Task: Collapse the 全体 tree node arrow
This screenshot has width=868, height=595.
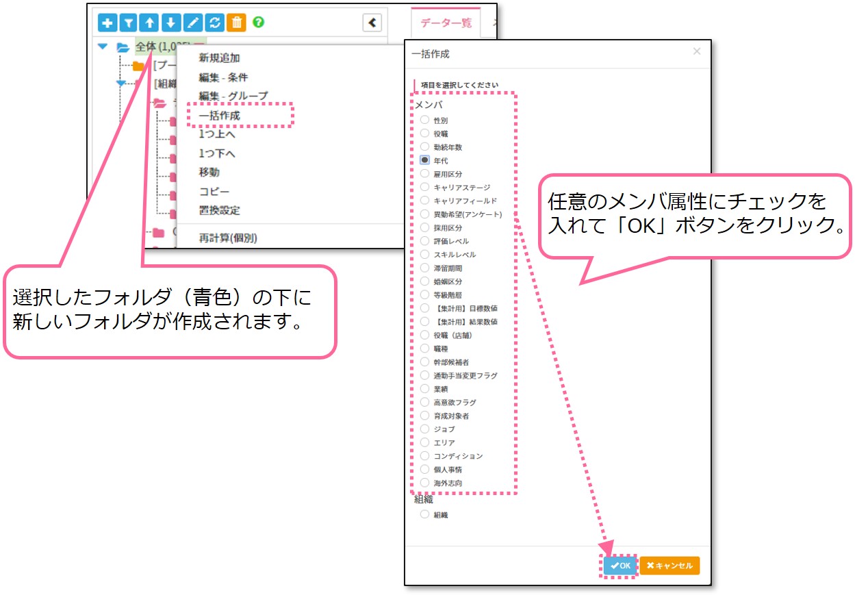Action: point(103,47)
